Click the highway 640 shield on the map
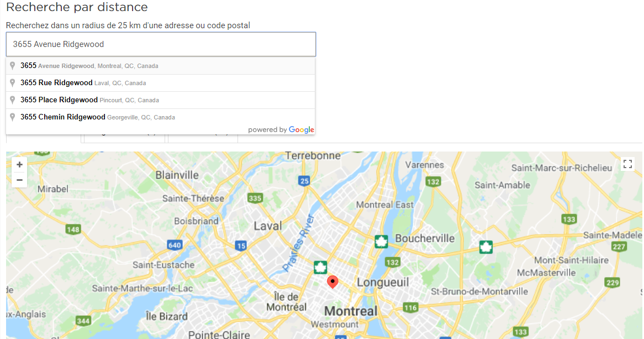644x339 pixels. click(x=175, y=245)
